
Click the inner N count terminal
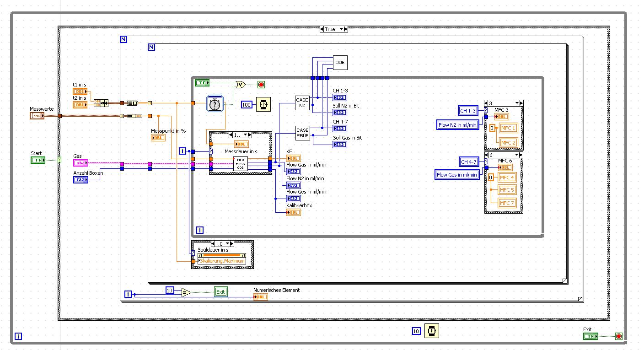point(152,47)
